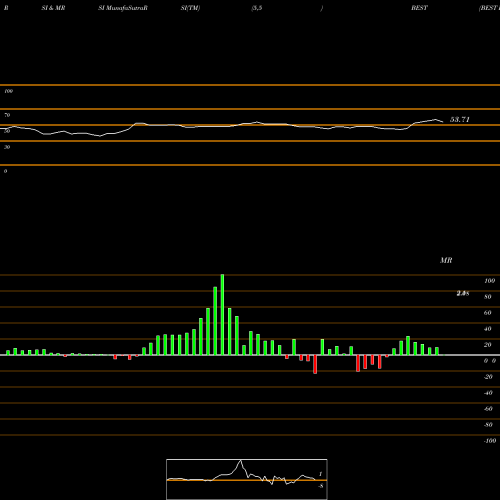The image size is (500, 500).
Task: Click the end of the white RSI line
Action: [443, 122]
